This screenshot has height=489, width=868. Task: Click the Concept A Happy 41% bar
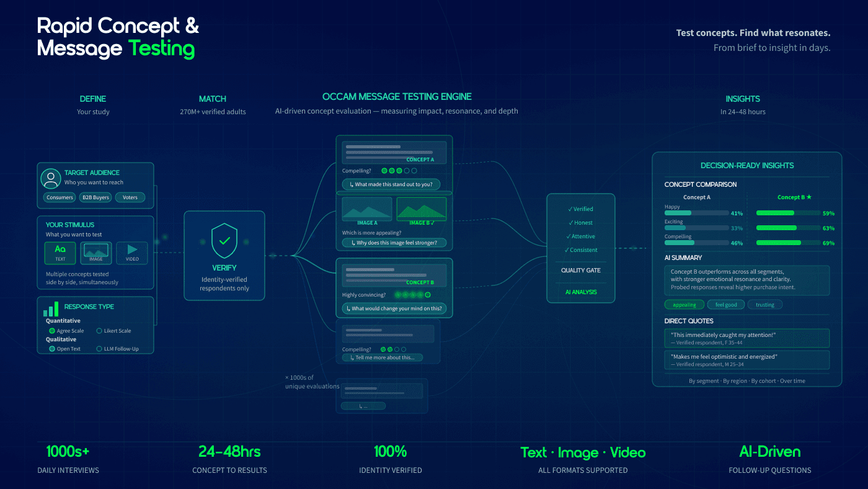(x=696, y=213)
